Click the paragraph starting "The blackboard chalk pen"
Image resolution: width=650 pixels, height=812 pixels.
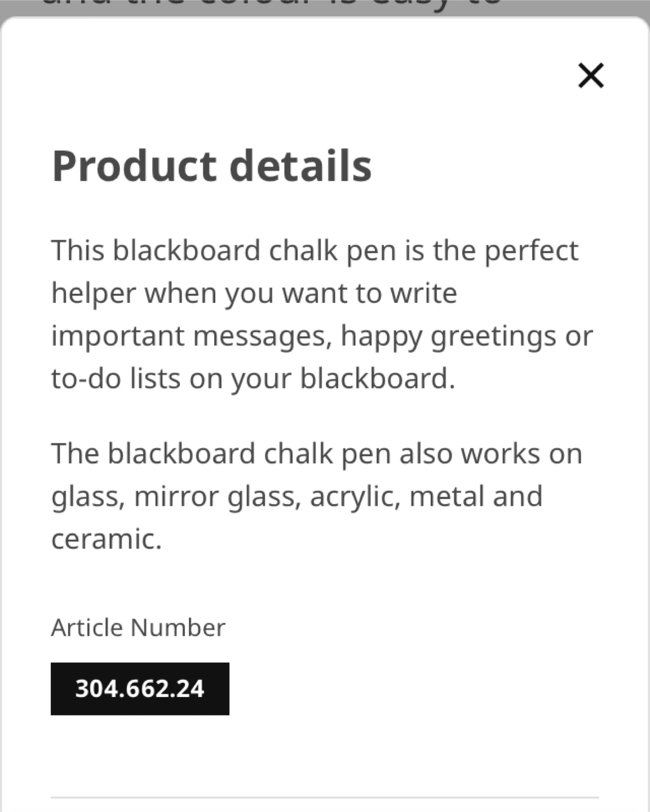point(316,496)
